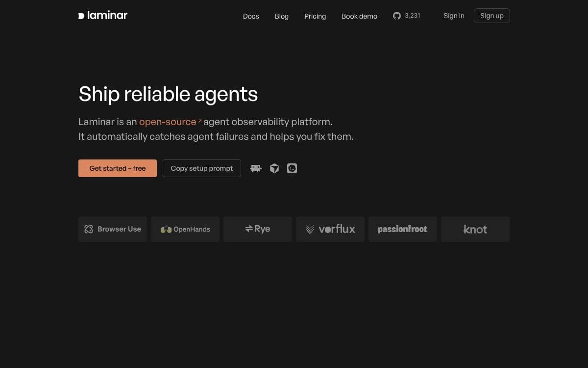Click the cube icon beside Copy setup prompt
The image size is (588, 368).
click(274, 168)
